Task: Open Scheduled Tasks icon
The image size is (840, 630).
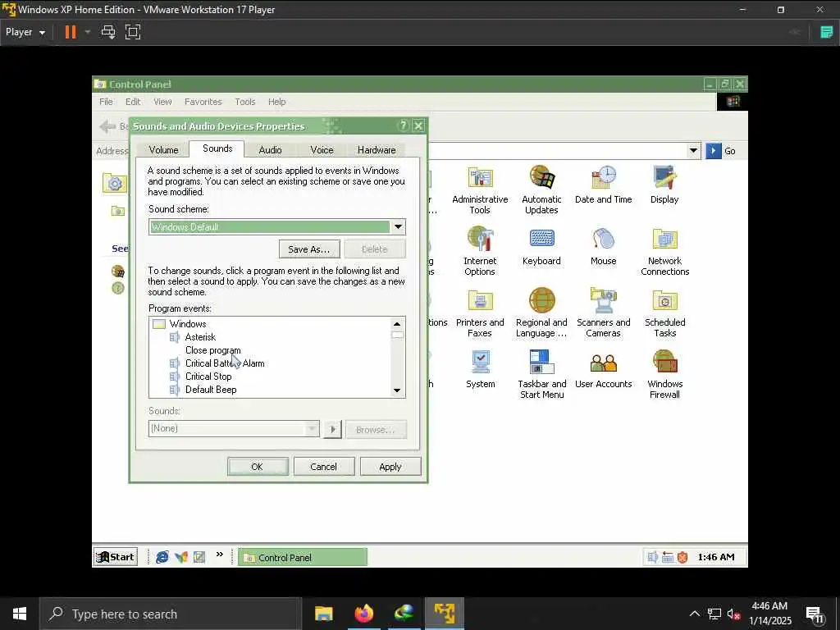Action: click(x=664, y=313)
